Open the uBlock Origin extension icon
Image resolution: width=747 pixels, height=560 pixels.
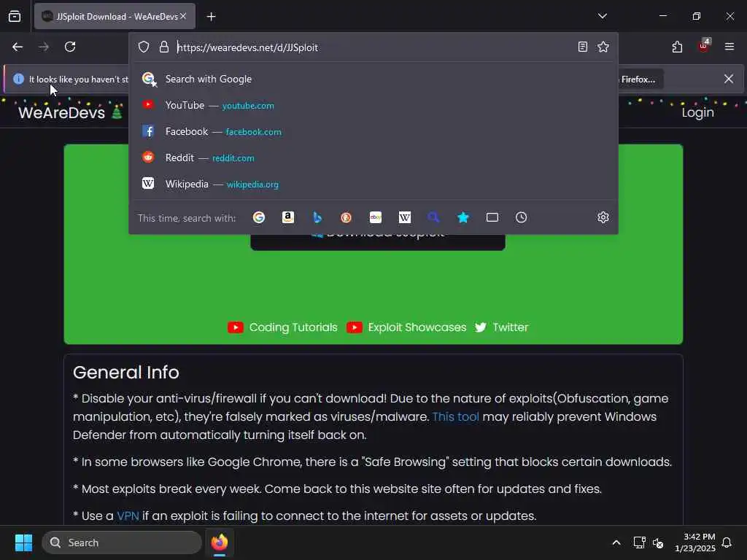coord(704,46)
